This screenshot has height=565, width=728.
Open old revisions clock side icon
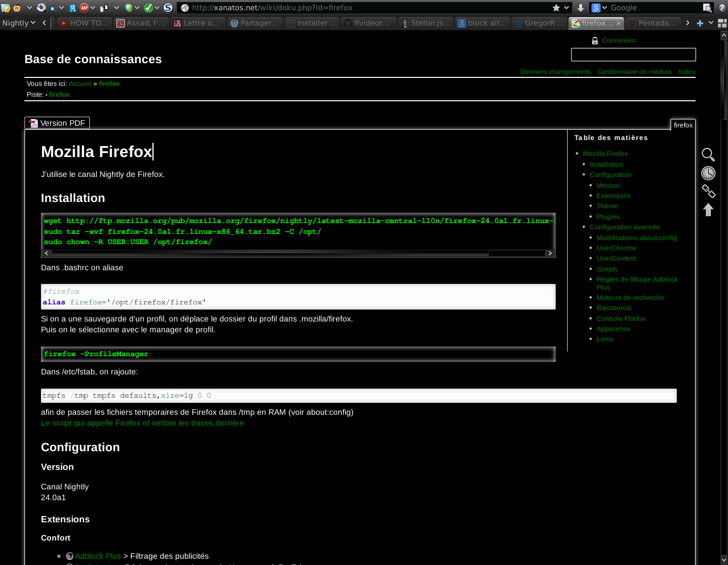pos(708,173)
